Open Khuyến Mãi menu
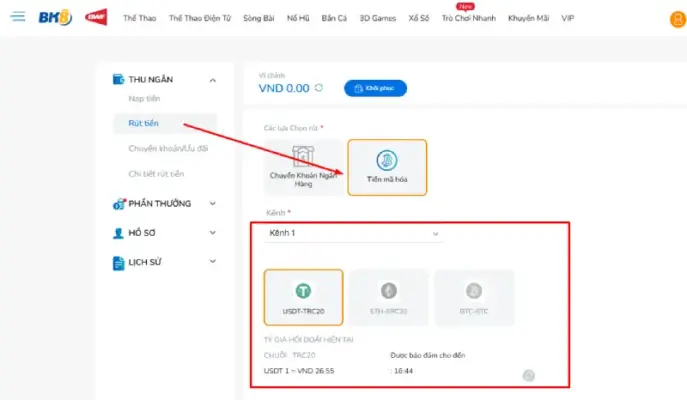 (528, 18)
